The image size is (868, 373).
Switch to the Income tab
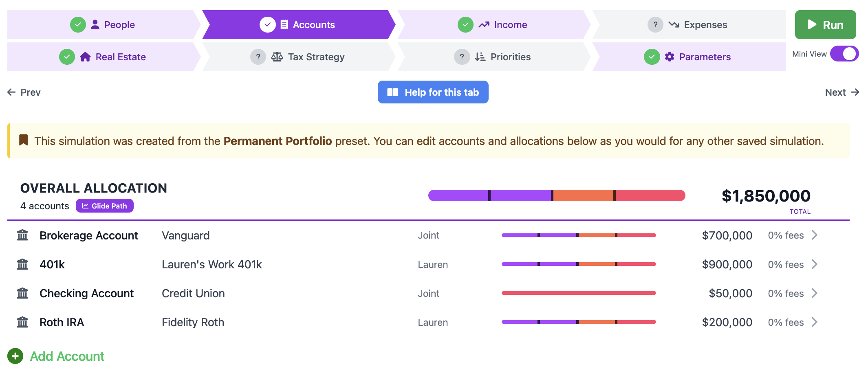click(x=493, y=25)
